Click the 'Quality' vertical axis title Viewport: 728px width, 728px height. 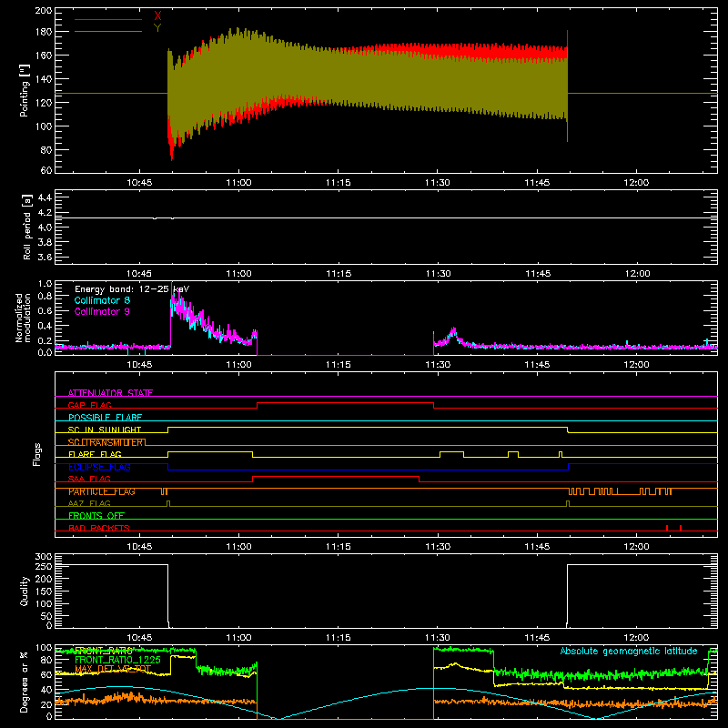(25, 591)
